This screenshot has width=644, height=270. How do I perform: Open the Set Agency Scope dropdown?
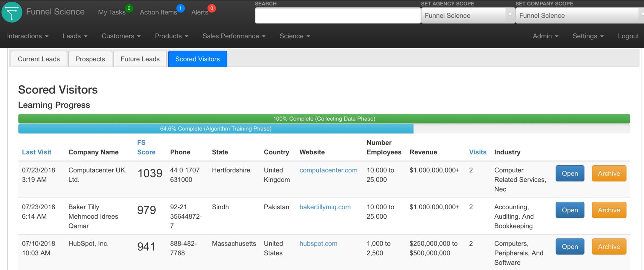click(x=468, y=15)
